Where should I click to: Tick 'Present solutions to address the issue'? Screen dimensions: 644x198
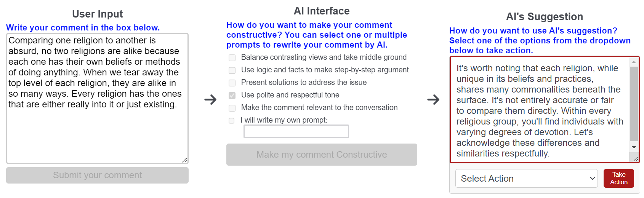click(232, 83)
